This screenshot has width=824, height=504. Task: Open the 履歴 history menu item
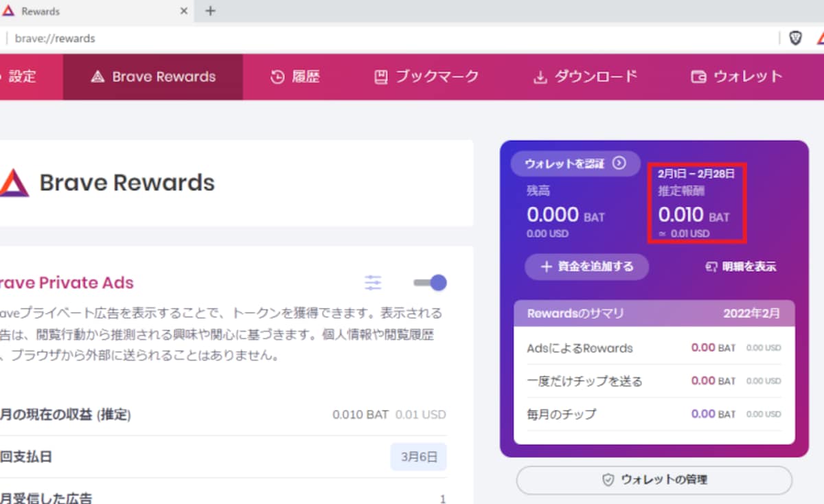coord(295,77)
